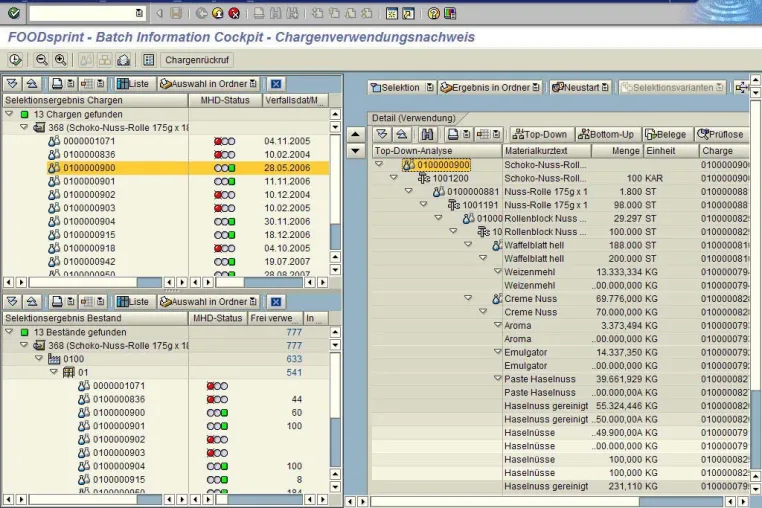Screen dimensions: 762x508
Task: Click the vertical scrollbar of Chargen results list
Action: [335, 192]
